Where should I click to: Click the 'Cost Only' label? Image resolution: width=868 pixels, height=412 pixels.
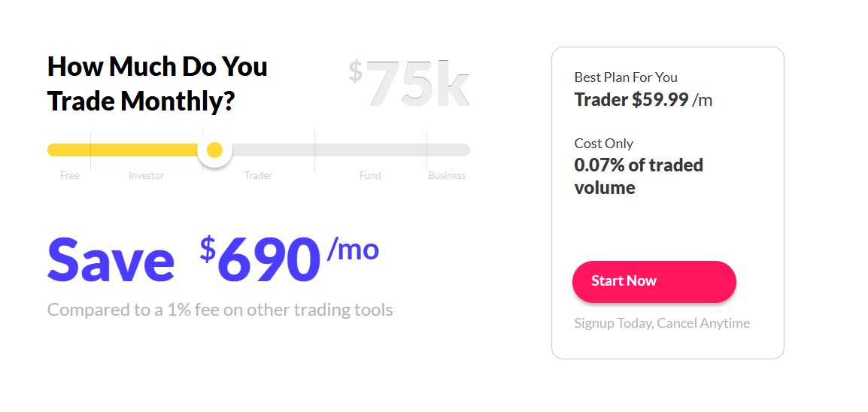click(603, 143)
